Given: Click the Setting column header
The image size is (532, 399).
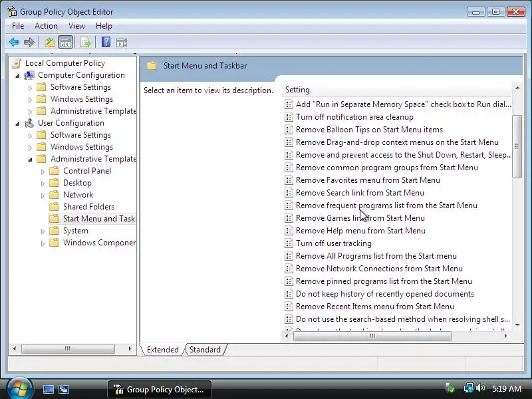Looking at the screenshot, I should click(396, 90).
